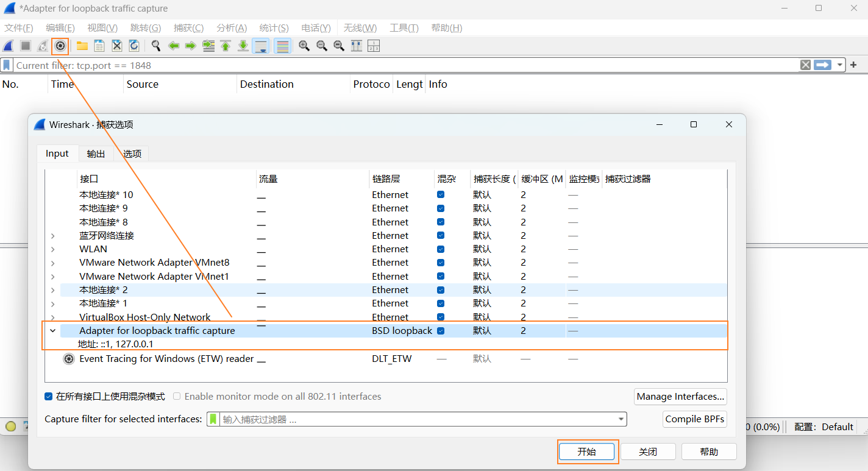Jump to first packet icon
This screenshot has width=868, height=471.
click(x=226, y=46)
